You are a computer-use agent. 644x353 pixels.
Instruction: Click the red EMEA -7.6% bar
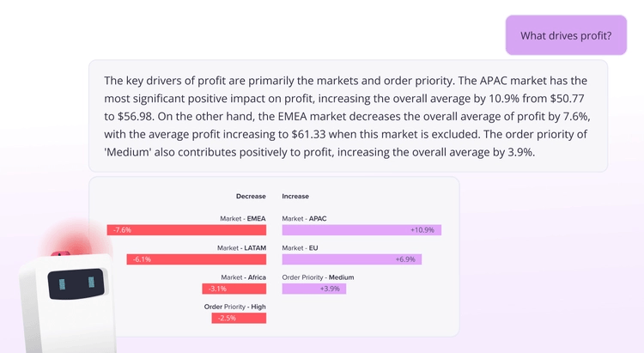pos(186,230)
